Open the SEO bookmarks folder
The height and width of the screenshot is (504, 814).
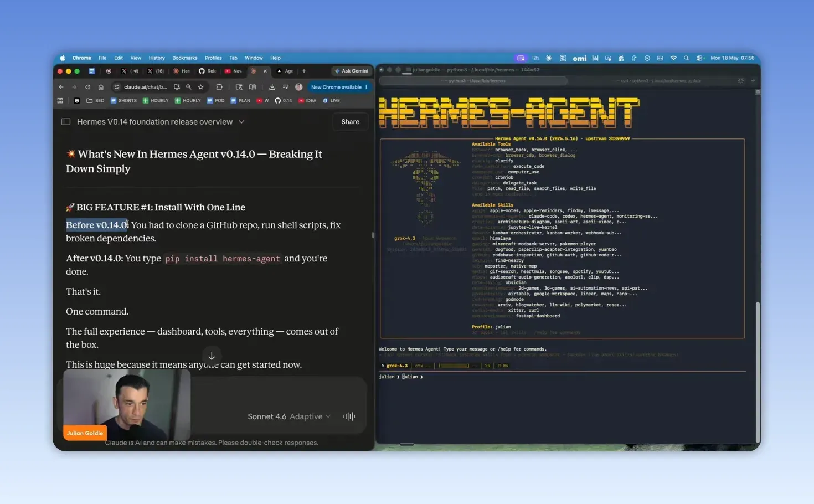[95, 101]
